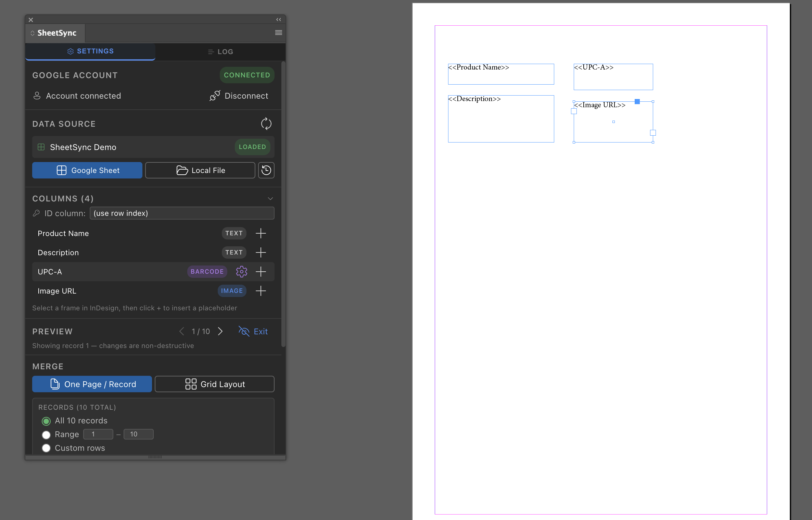The width and height of the screenshot is (812, 520).
Task: Click the <<Image URL>> frame on page
Action: pyautogui.click(x=613, y=122)
